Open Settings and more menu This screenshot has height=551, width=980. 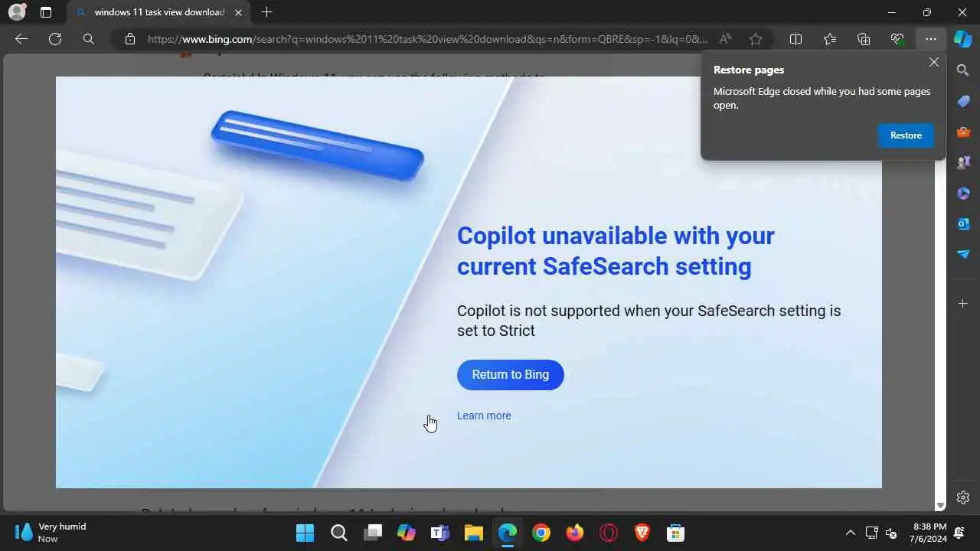tap(930, 39)
